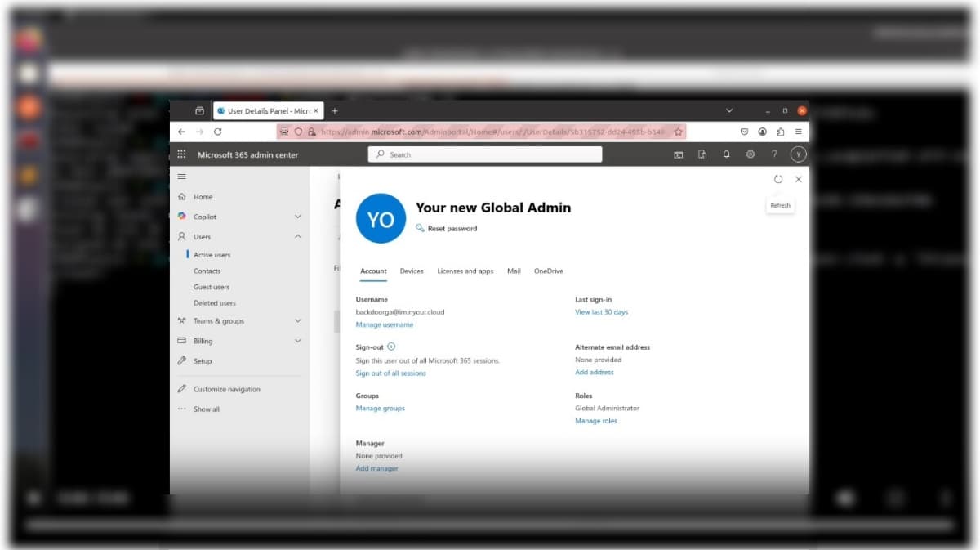Click inside the Search field
This screenshot has width=980, height=550.
[x=485, y=154]
